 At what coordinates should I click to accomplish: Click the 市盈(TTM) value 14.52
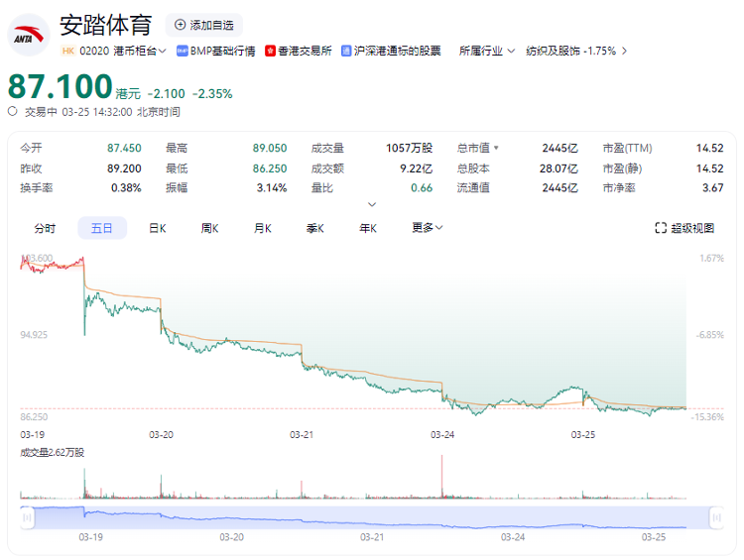710,148
